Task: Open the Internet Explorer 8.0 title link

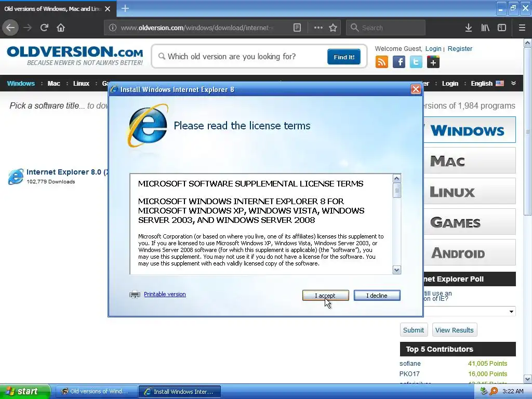Action: click(67, 172)
